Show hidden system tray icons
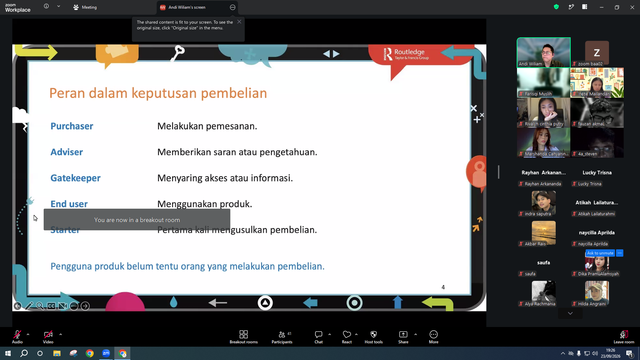This screenshot has width=640, height=360. click(x=563, y=353)
